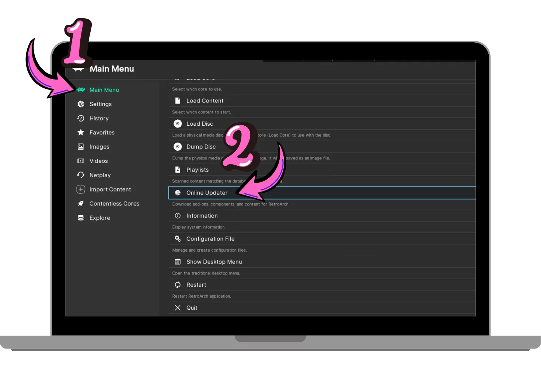Click the Playlists file icon

[x=178, y=169]
